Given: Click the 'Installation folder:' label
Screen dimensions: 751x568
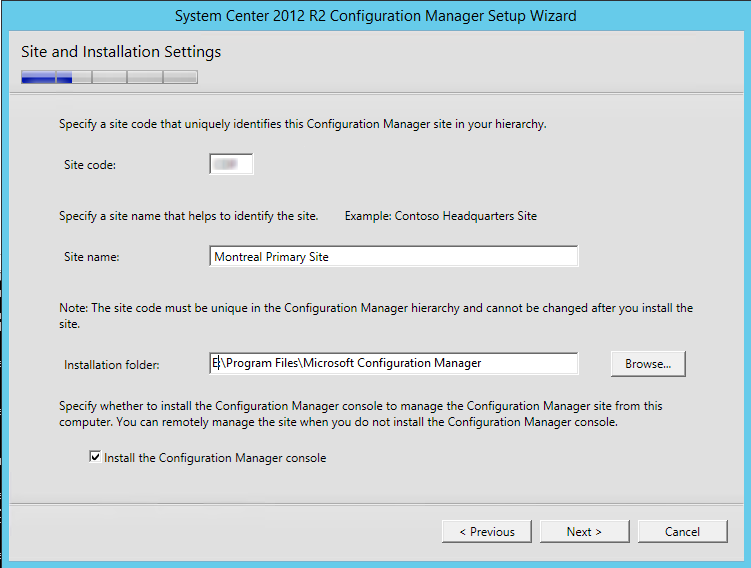Looking at the screenshot, I should 112,365.
